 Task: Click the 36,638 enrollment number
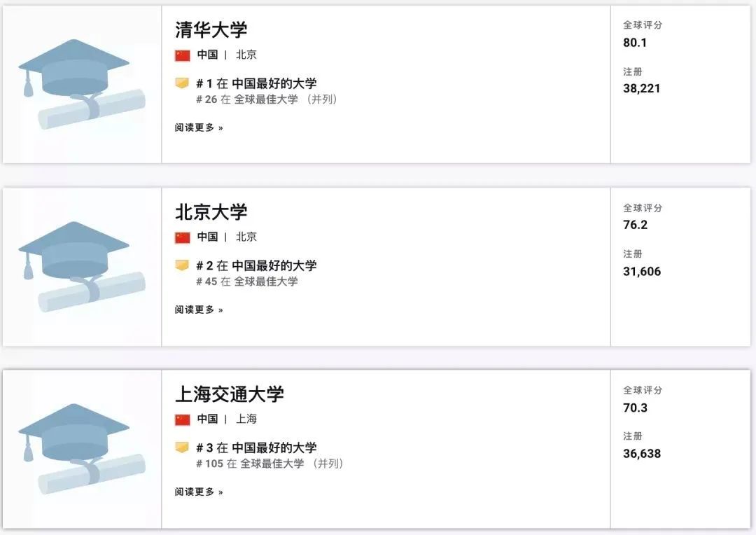[642, 454]
